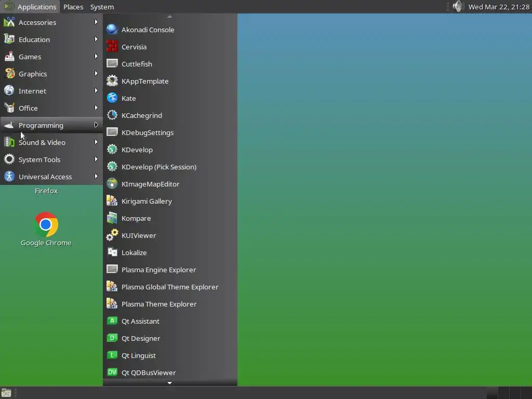Viewport: 532px width, 399px height.
Task: Expand the Graphics submenu arrow
Action: pos(96,73)
